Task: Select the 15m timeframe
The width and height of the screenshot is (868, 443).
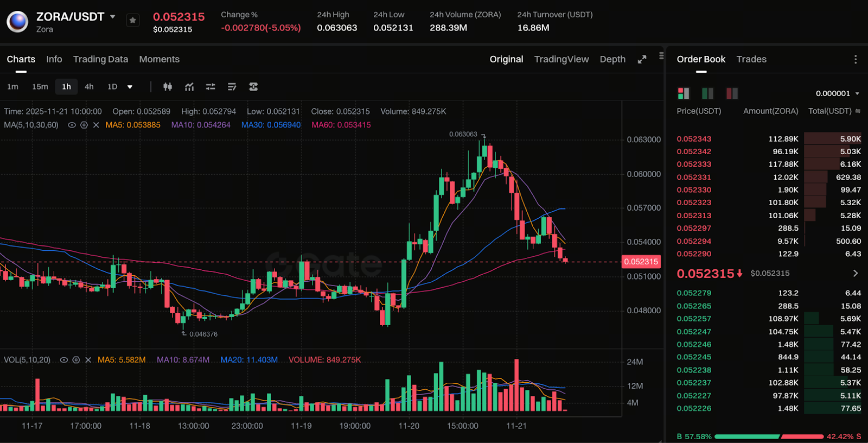Action: click(40, 87)
